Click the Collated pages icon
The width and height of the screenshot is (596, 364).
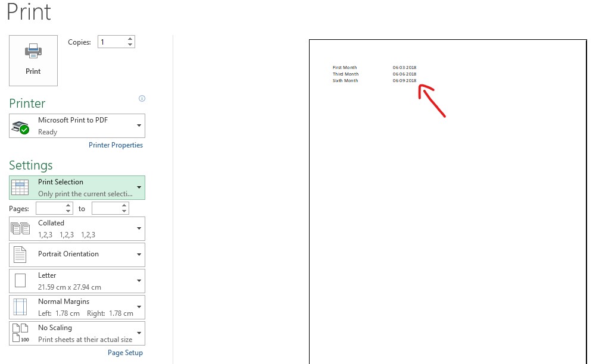pyautogui.click(x=21, y=228)
